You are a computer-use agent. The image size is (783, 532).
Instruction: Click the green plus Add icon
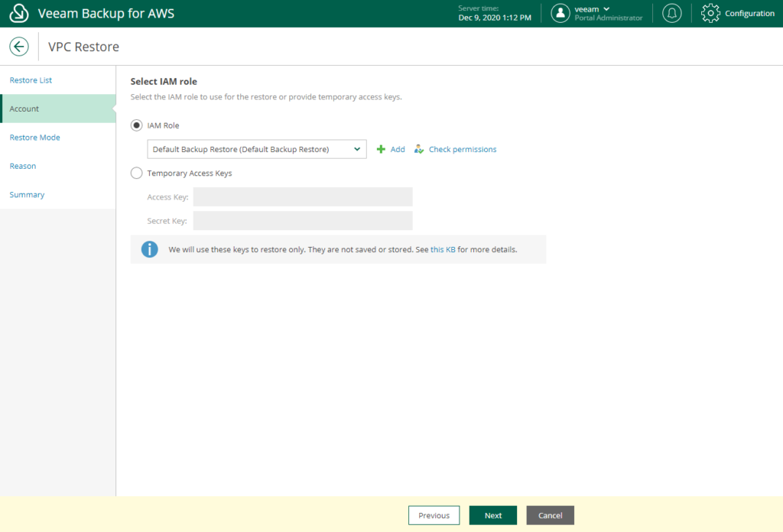381,149
